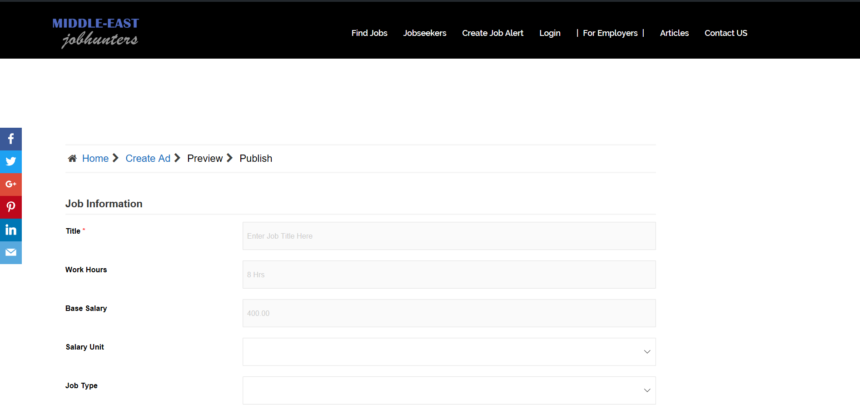Share using the Google Plus icon

[x=10, y=184]
